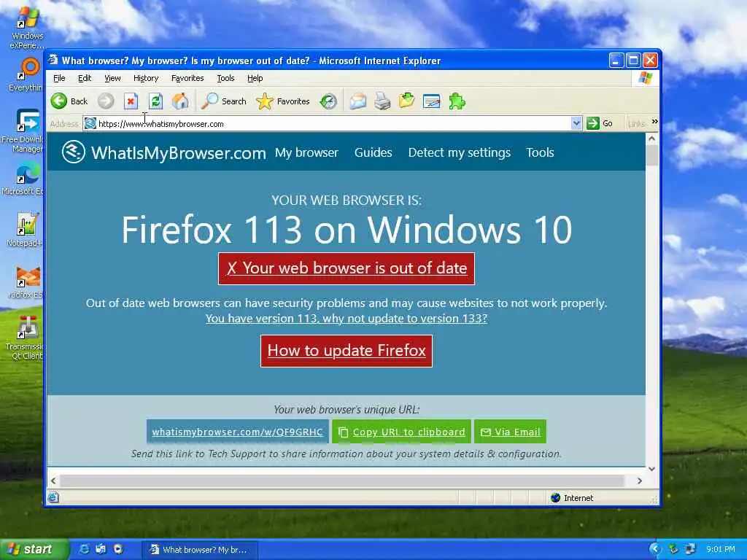Click the green Back arrow button
The image size is (747, 560).
coord(59,101)
